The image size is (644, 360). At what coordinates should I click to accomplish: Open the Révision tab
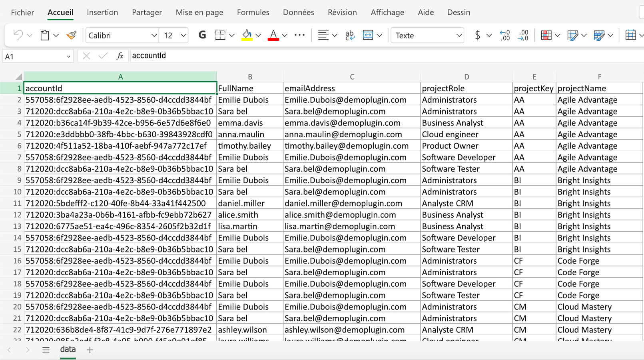[342, 12]
